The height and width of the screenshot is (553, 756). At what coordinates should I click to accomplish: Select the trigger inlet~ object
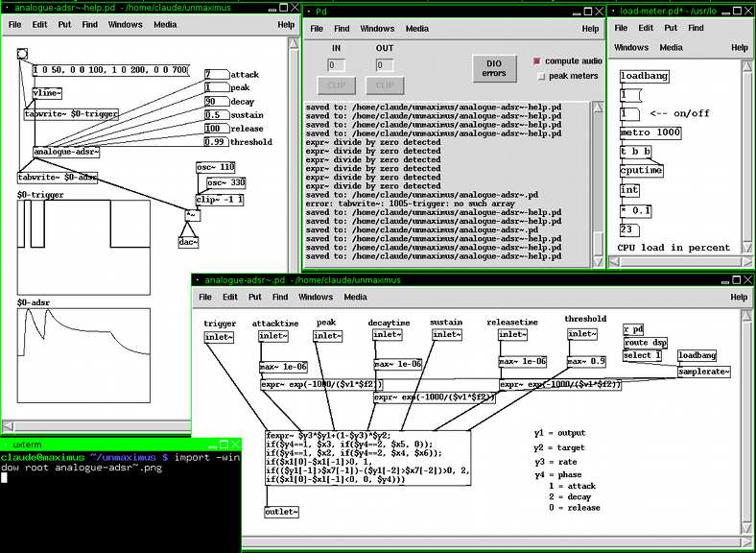point(219,337)
